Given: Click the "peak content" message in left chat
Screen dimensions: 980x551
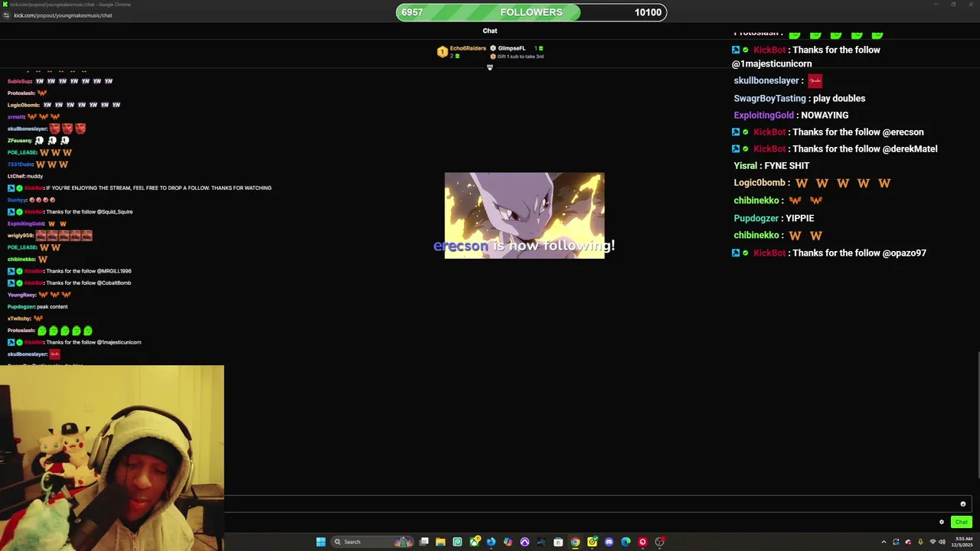Looking at the screenshot, I should pyautogui.click(x=52, y=307).
